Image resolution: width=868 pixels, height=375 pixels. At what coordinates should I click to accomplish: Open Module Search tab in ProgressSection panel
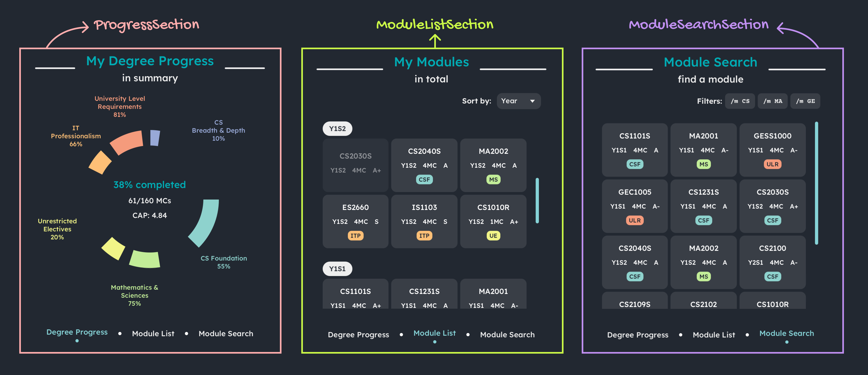tap(226, 334)
